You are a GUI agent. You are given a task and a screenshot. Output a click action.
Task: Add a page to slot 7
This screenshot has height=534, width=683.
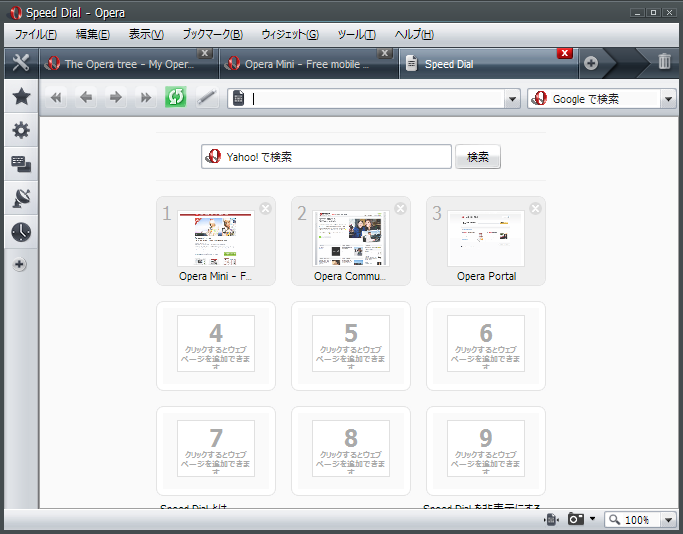tap(216, 449)
